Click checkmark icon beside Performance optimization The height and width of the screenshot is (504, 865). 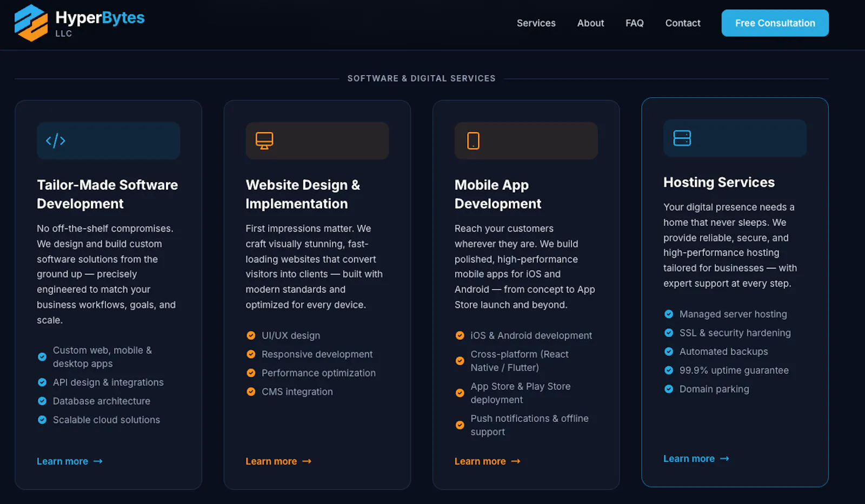point(251,373)
